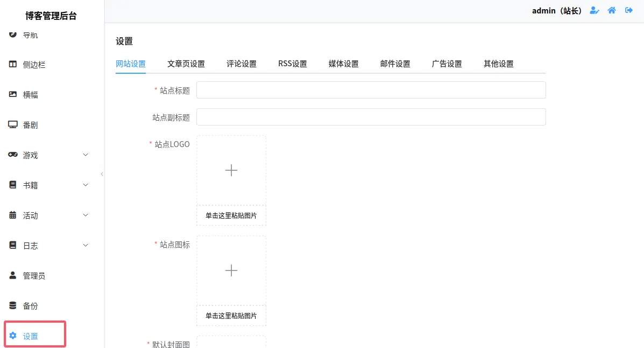The height and width of the screenshot is (348, 644).
Task: Select the 番剧 anime section icon
Action: point(13,124)
